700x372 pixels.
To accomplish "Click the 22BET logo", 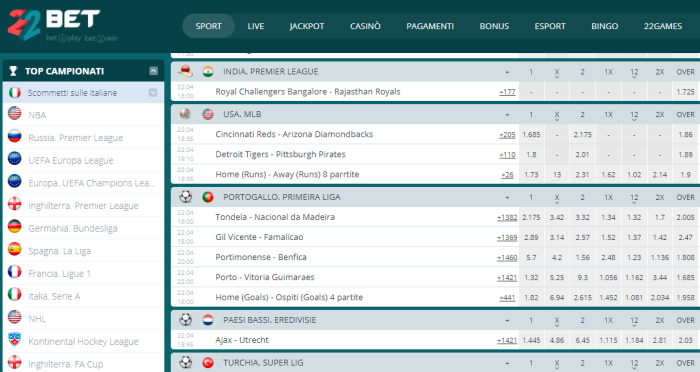I will click(62, 26).
